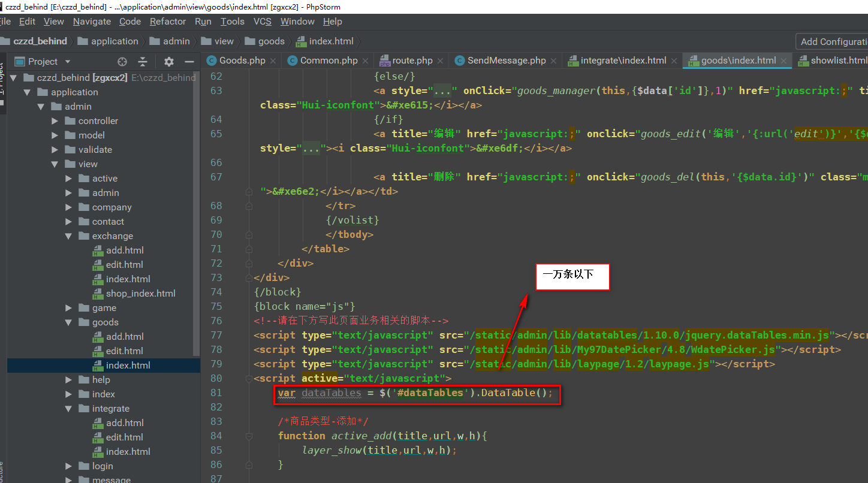Click view breadcrumb in navigation bar
This screenshot has height=483, width=868.
[224, 41]
